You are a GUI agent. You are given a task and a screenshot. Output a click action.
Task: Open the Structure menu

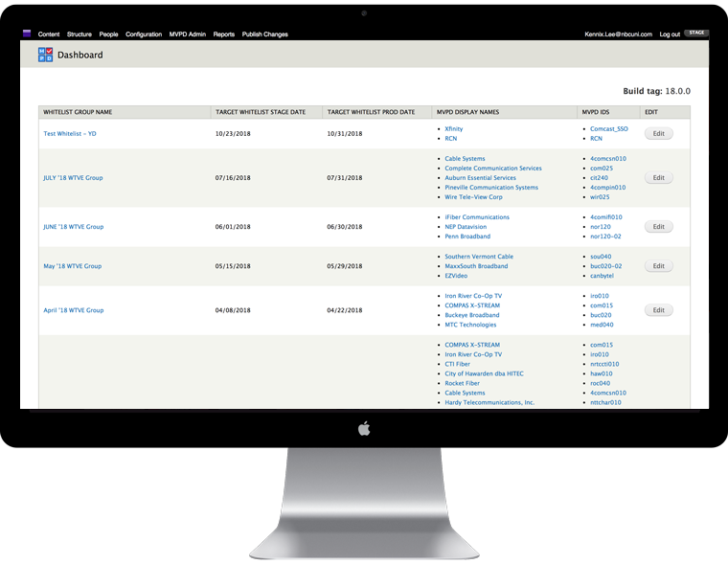pos(80,34)
